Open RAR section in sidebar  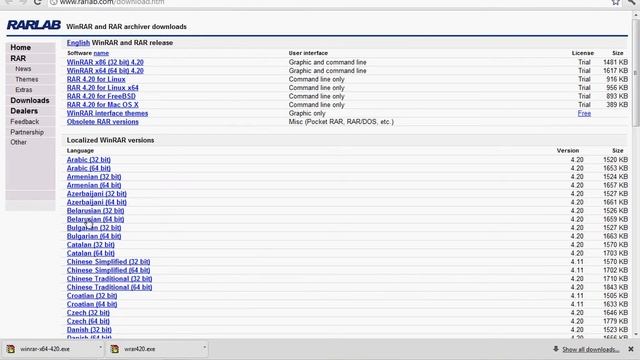tap(18, 58)
